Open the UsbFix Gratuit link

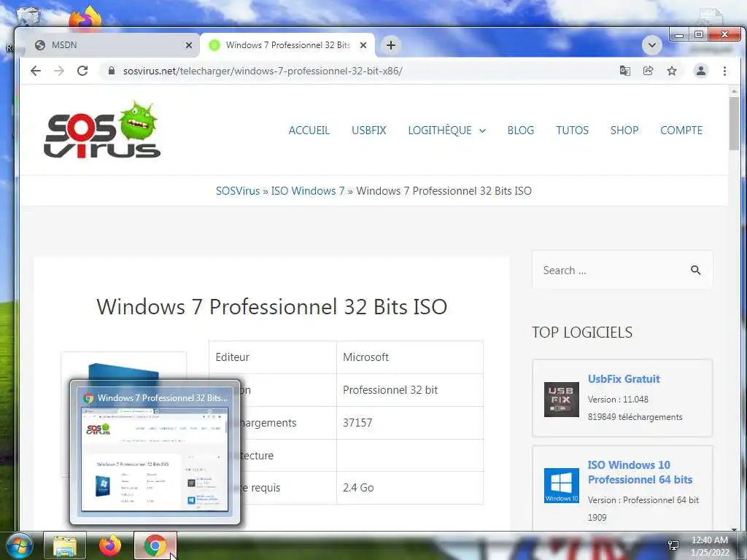[x=624, y=379]
